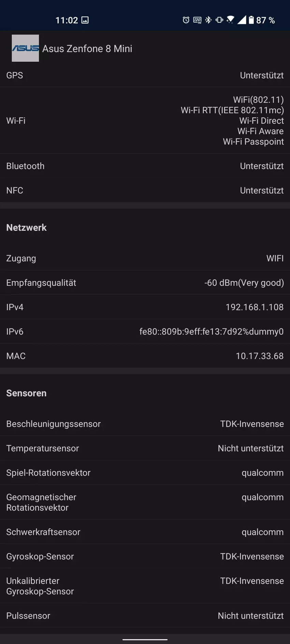Tap the ASUS logo thumbnail
The image size is (290, 644).
click(25, 48)
